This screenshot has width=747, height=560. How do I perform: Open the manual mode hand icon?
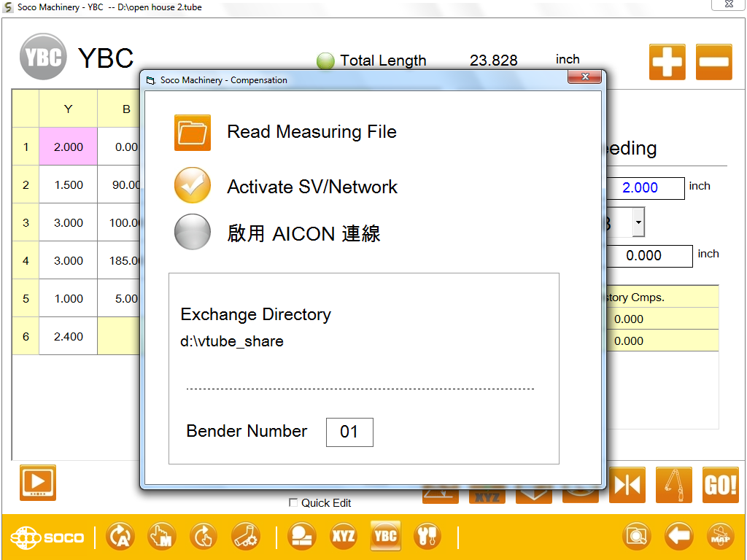coord(161,537)
